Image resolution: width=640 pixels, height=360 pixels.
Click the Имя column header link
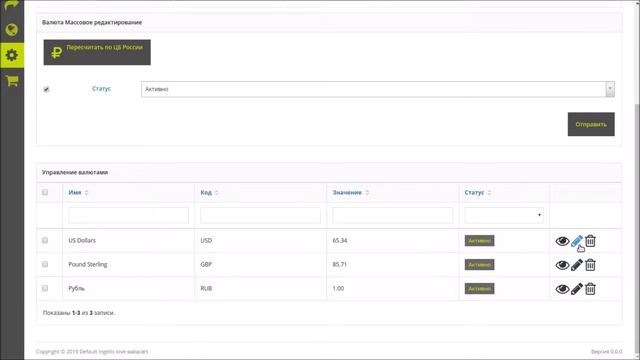click(x=75, y=192)
